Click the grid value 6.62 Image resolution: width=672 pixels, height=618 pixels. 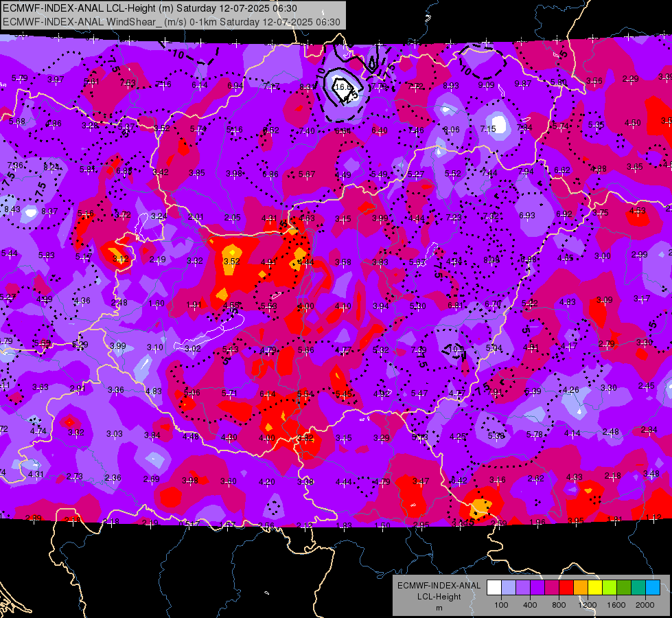pyautogui.click(x=562, y=170)
